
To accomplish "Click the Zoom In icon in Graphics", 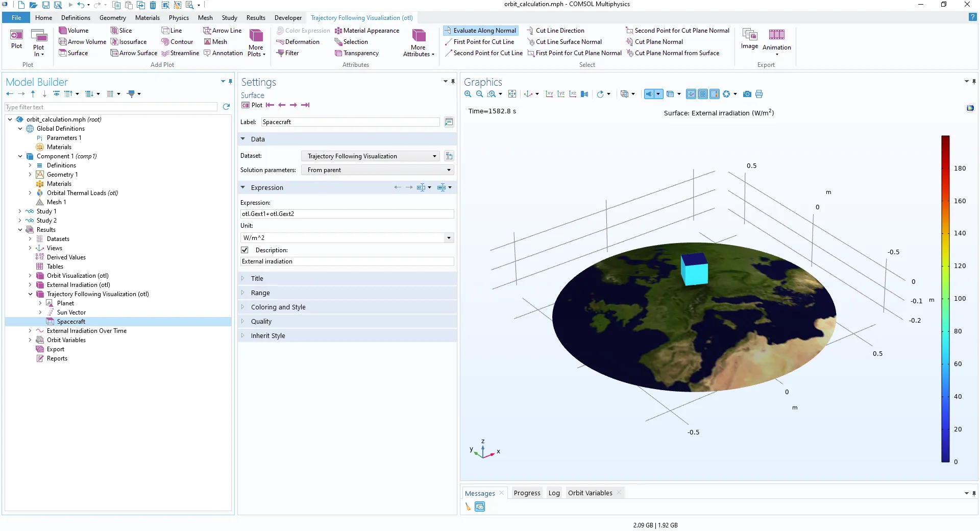I will point(468,94).
